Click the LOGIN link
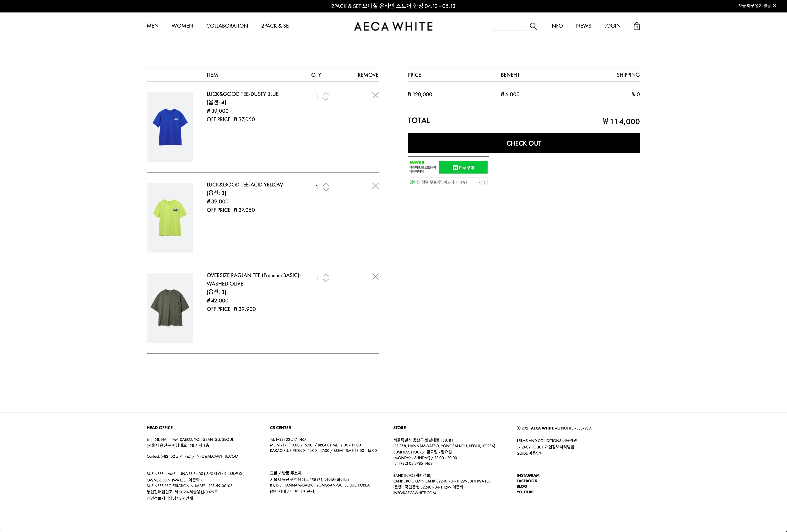This screenshot has height=532, width=787. [x=612, y=26]
